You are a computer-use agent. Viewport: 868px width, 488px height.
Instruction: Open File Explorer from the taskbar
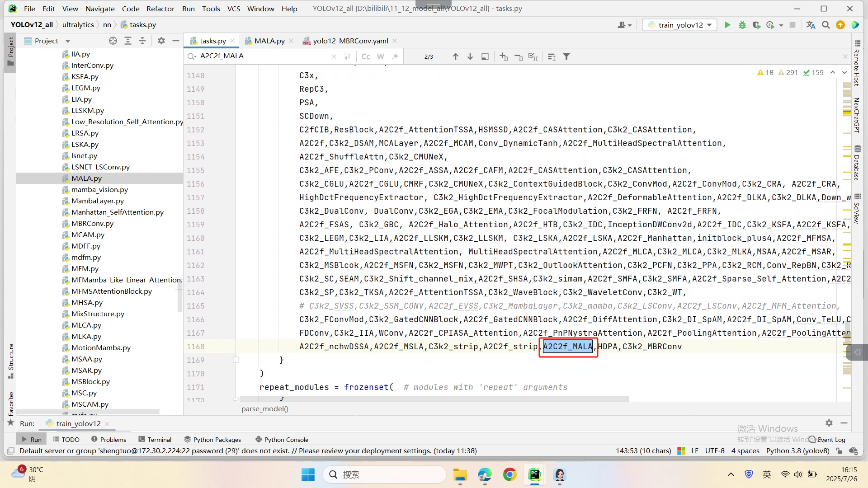coord(460,475)
